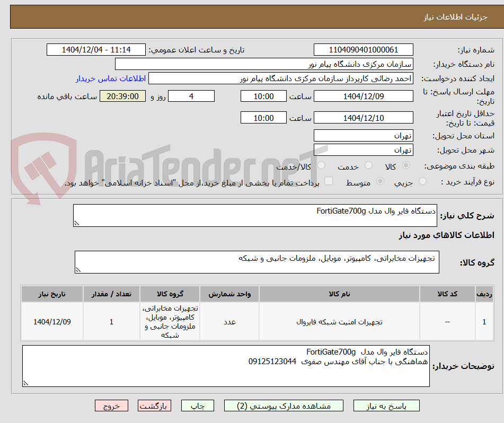
Task: Open مشاهده مدارک پیوستی (2) button
Action: pyautogui.click(x=284, y=406)
